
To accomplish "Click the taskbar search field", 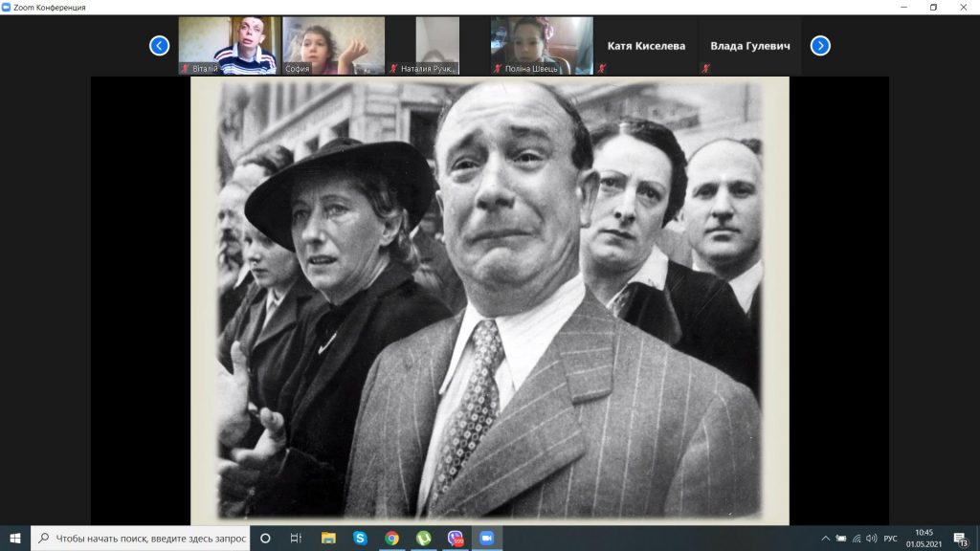I will 140,538.
